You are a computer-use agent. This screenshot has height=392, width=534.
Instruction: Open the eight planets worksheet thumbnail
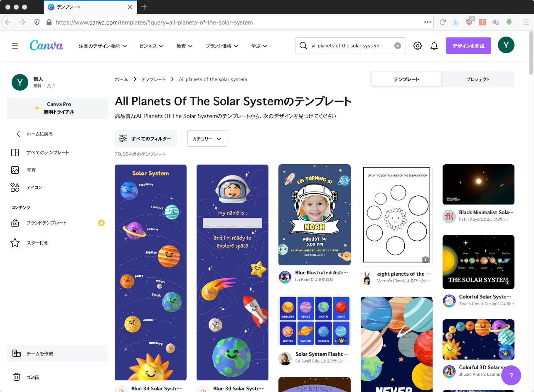pos(396,215)
